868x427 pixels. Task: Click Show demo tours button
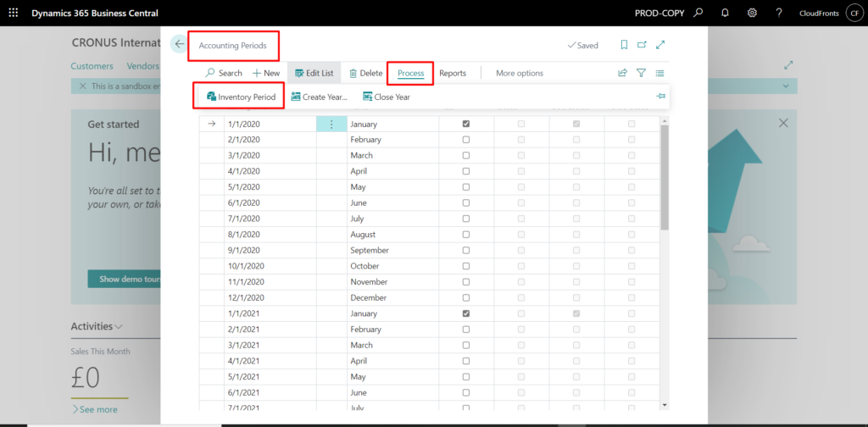pos(124,280)
